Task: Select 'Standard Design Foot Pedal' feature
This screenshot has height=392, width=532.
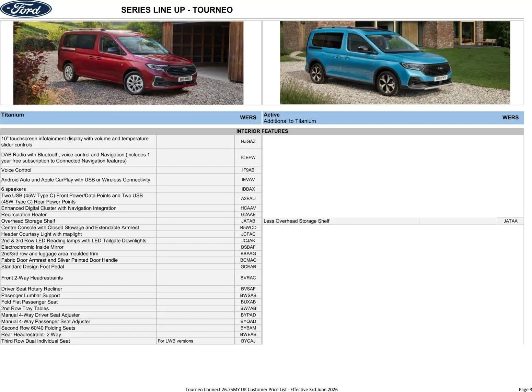Action: pos(33,267)
